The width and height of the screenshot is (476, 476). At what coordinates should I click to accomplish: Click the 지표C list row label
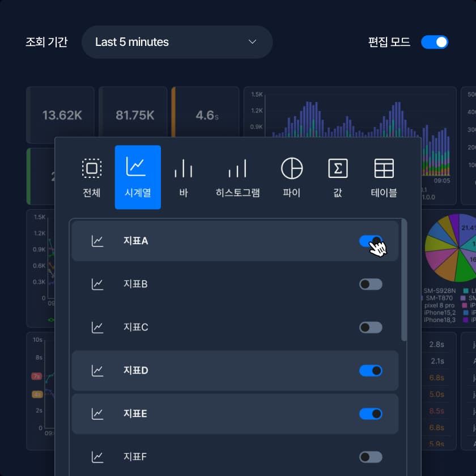(x=135, y=328)
